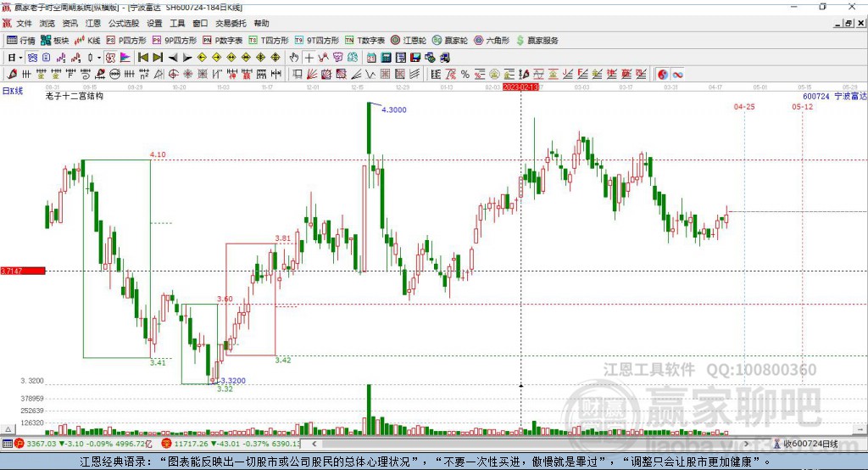Open 赢家服务 with the dollar icon
Screen dimensions: 868x470
(x=537, y=41)
